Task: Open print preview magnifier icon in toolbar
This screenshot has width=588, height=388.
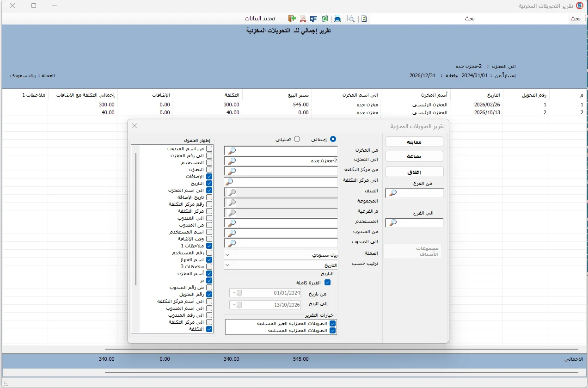Action: [x=351, y=18]
